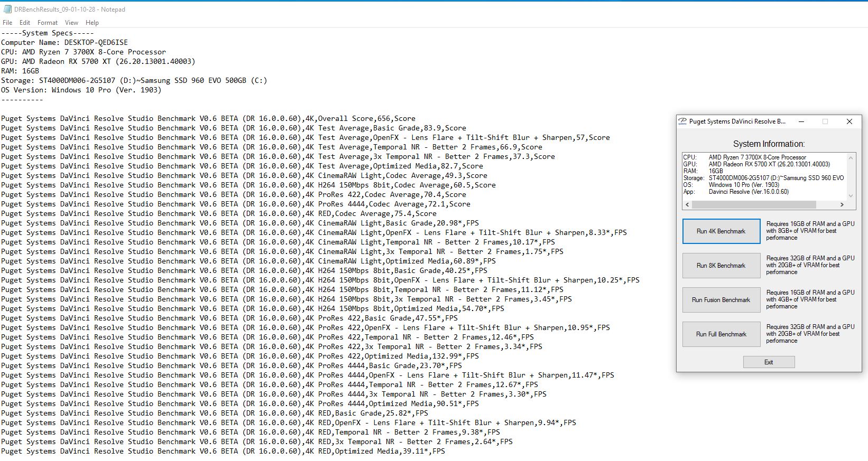Image resolution: width=868 pixels, height=461 pixels.
Task: Click the Run Full Benchmark button
Action: click(721, 334)
